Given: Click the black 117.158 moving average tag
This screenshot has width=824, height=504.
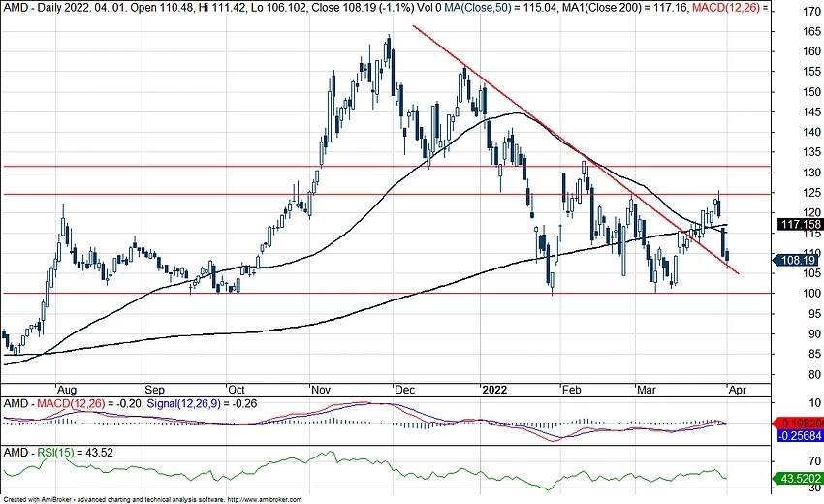Looking at the screenshot, I should pyautogui.click(x=801, y=225).
